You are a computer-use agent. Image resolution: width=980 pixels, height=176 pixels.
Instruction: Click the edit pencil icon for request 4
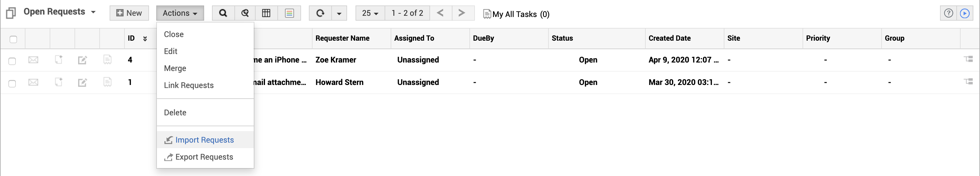pos(83,60)
